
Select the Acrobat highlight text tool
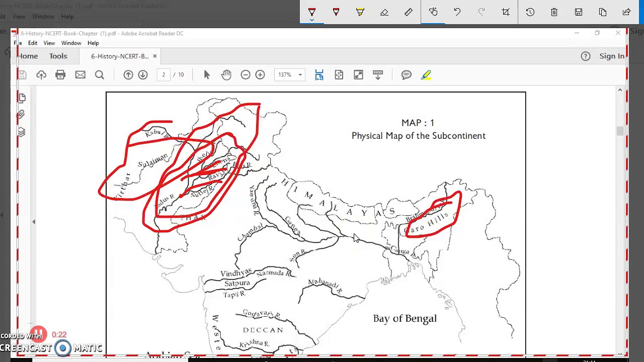(426, 75)
